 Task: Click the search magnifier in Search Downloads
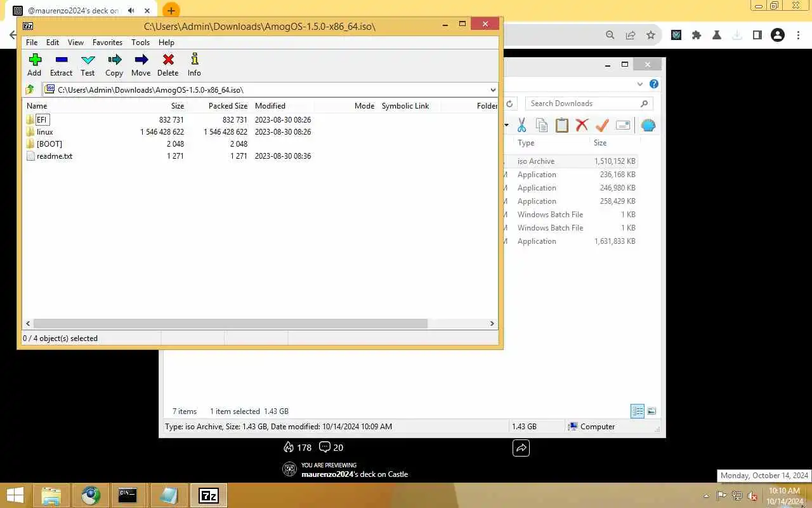point(644,104)
